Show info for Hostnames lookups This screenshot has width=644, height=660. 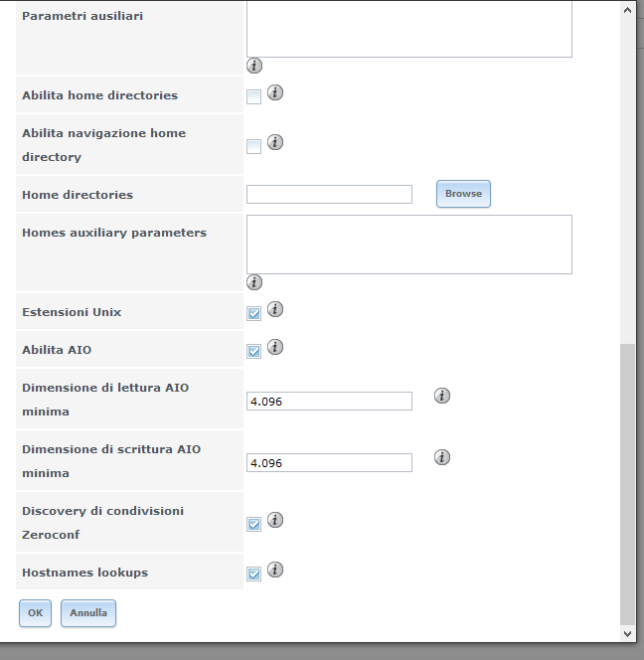click(275, 570)
